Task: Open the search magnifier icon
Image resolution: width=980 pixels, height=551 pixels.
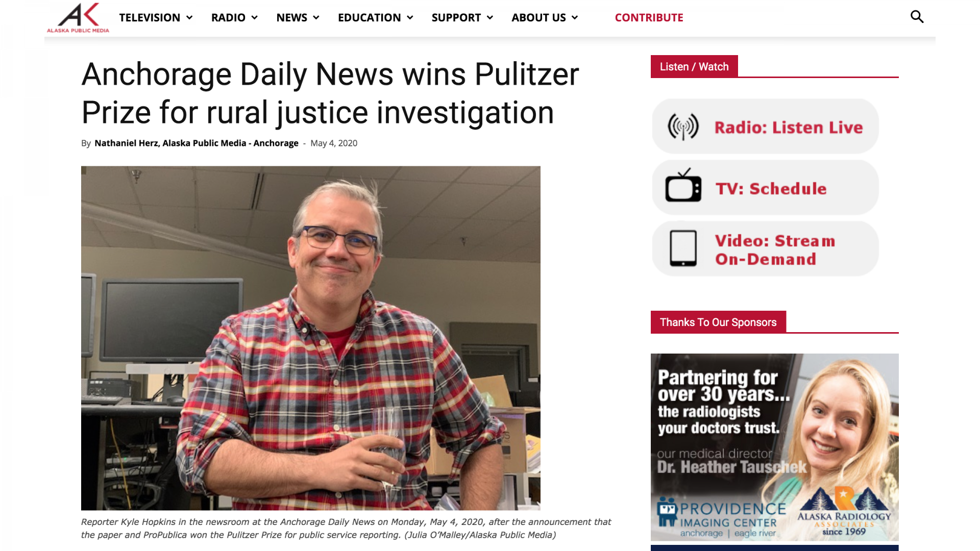Action: (x=917, y=17)
